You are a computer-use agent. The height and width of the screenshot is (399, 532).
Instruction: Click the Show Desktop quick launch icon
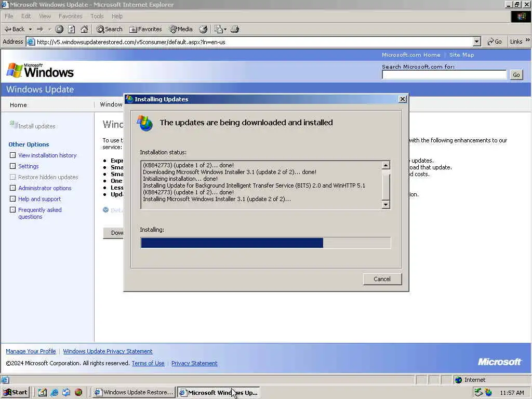[42, 392]
